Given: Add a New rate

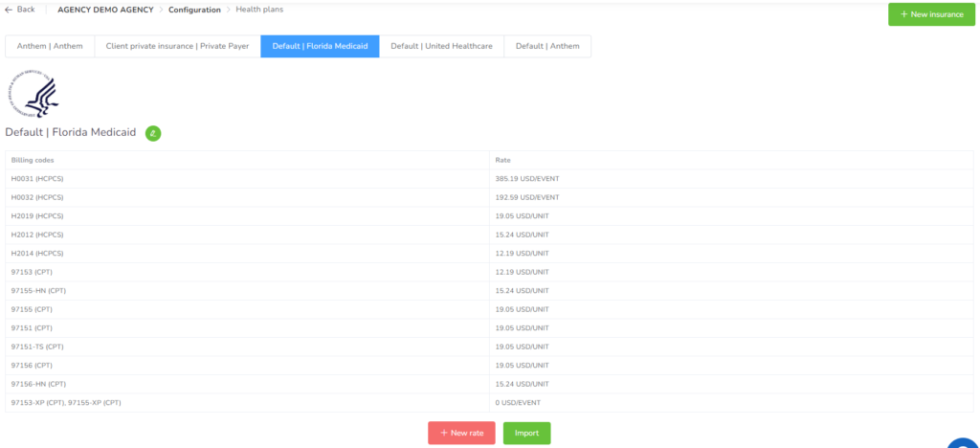Looking at the screenshot, I should tap(462, 433).
